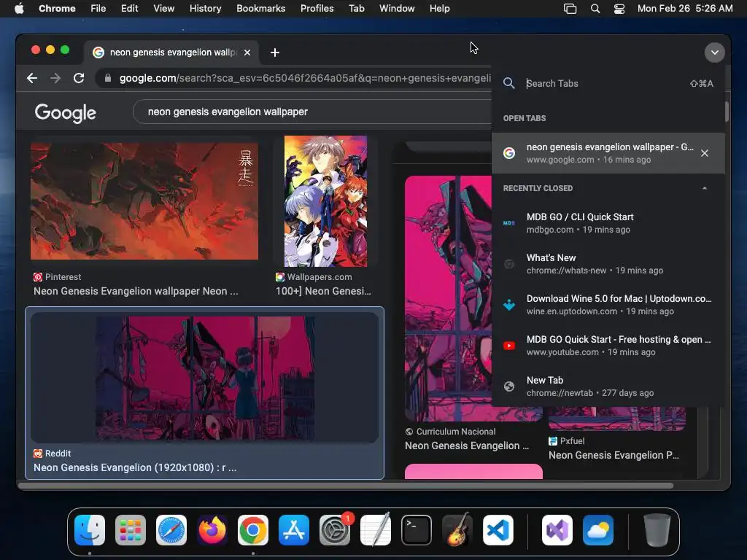Click the Stage Manager windows icon in menu bar
747x560 pixels.
coord(570,9)
